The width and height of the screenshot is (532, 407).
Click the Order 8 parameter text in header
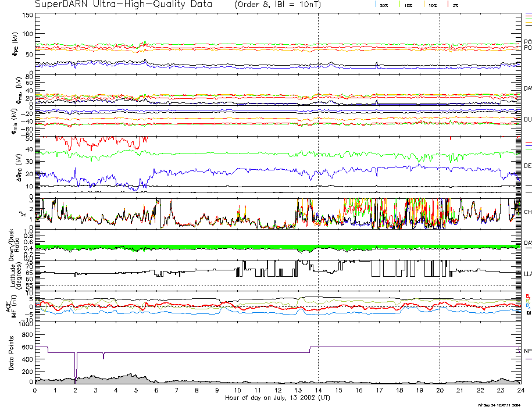[255, 5]
